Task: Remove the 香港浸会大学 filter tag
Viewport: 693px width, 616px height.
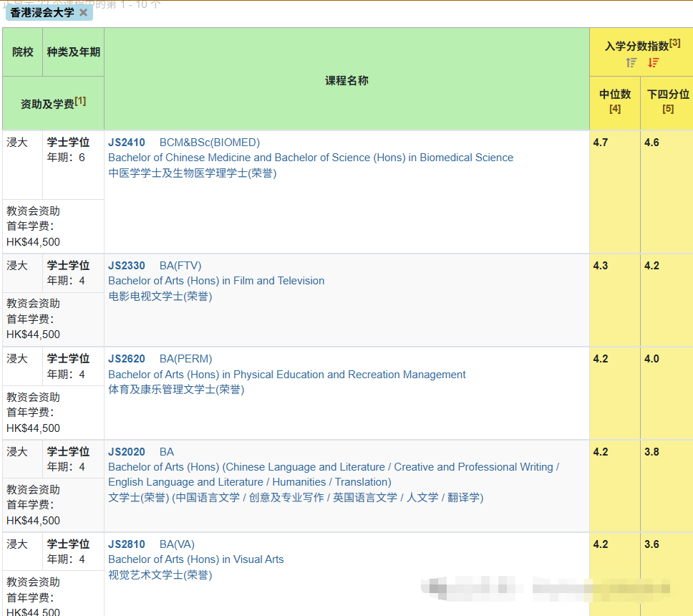Action: pyautogui.click(x=83, y=12)
